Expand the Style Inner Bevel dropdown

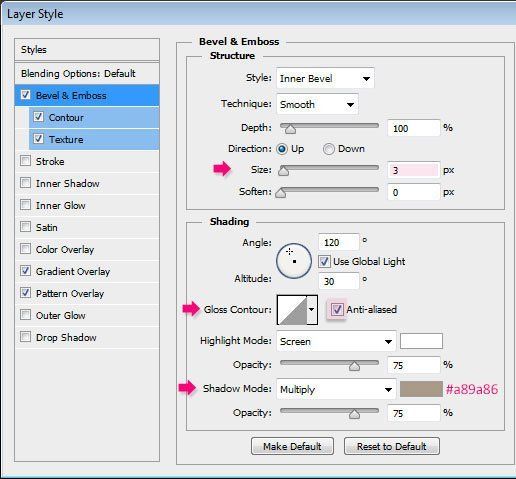(325, 78)
